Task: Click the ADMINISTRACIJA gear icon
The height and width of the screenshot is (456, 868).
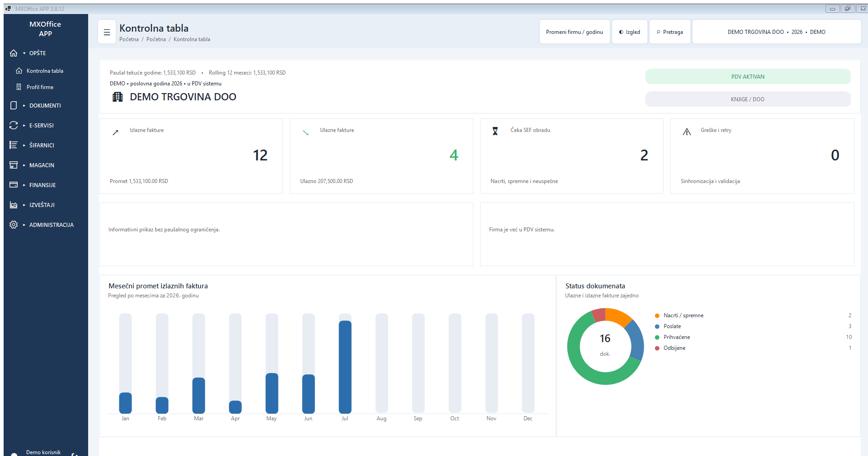Action: tap(14, 225)
